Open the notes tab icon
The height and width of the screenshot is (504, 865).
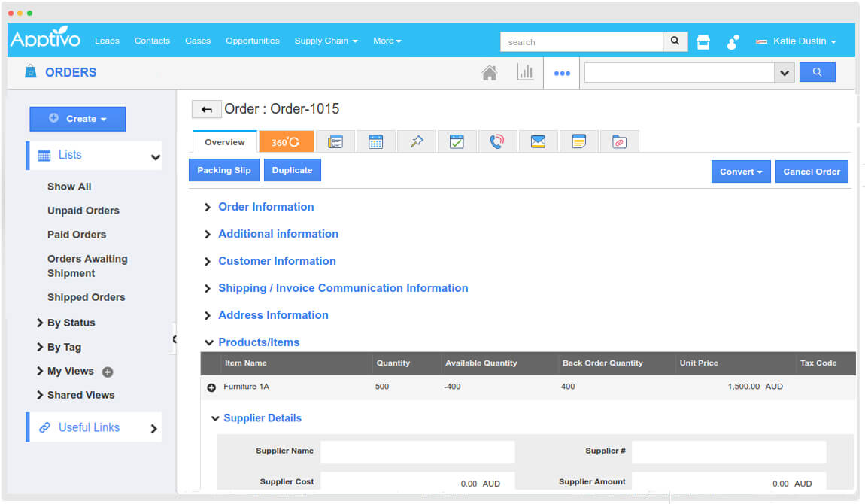click(578, 141)
